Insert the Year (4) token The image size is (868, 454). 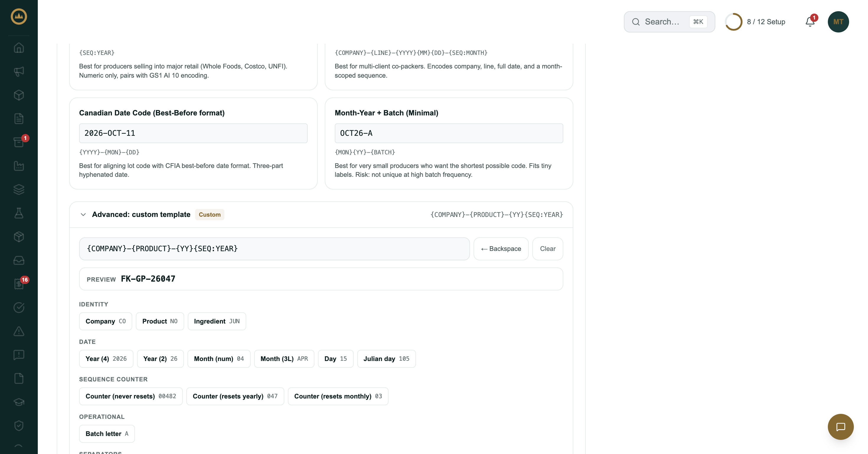[x=106, y=359]
